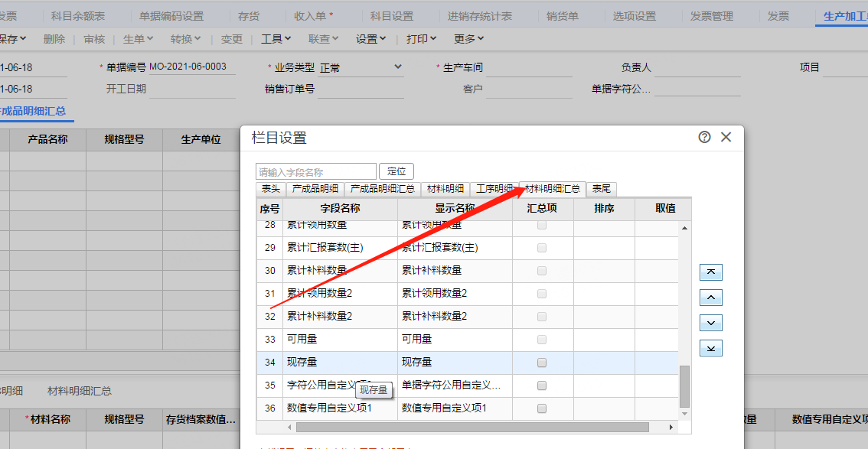Viewport: 868px width, 449px height.
Task: Open the 销货单 page tab
Action: [562, 17]
